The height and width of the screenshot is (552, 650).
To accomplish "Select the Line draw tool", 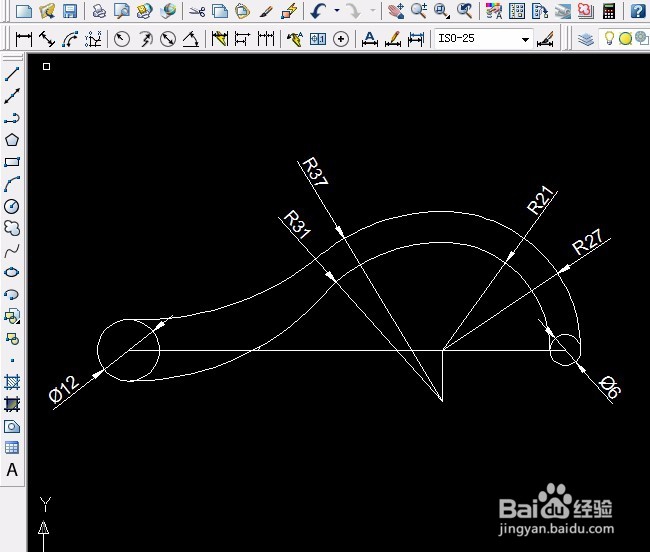I will pyautogui.click(x=12, y=74).
